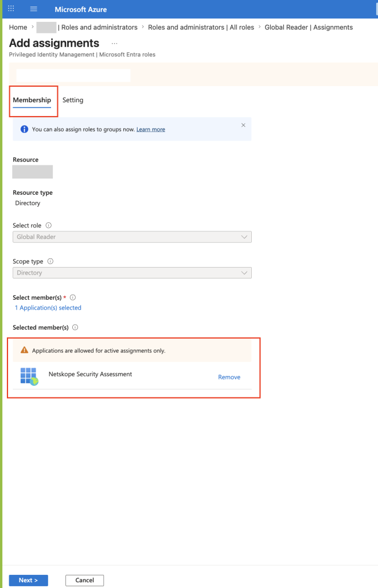Remove Netskope Security Assessment member

pos(229,377)
